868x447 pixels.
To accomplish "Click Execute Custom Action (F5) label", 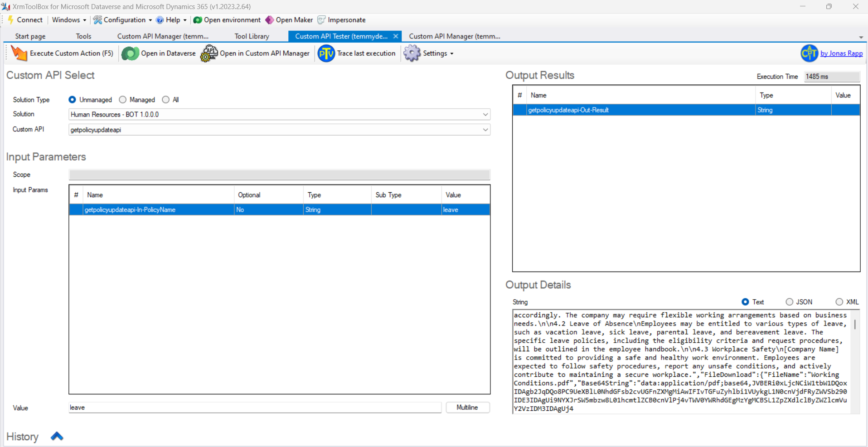I will click(x=72, y=53).
